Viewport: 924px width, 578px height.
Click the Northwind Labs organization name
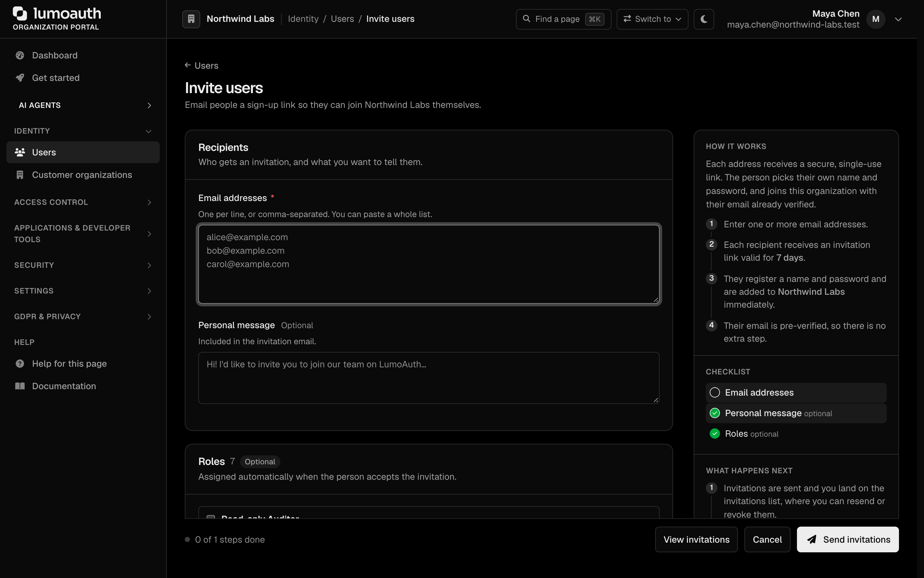(x=240, y=19)
